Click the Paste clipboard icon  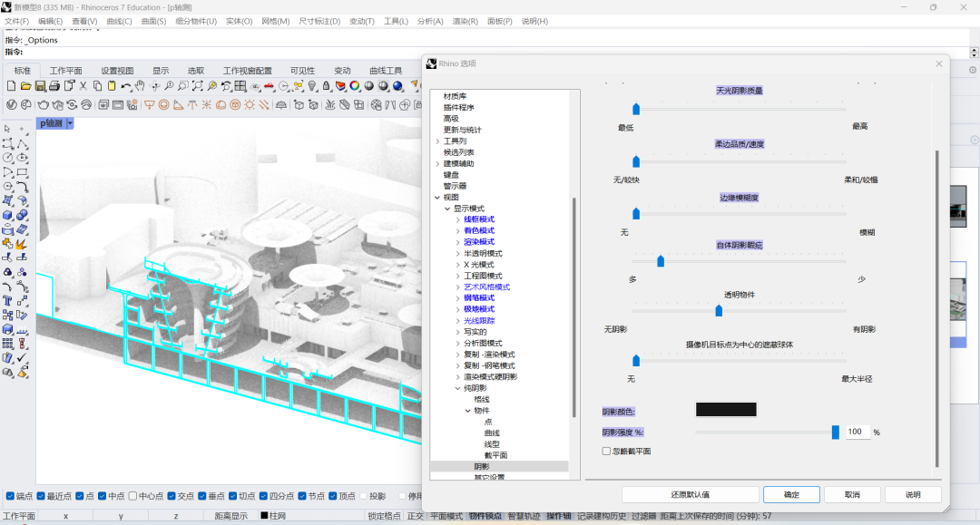click(112, 85)
